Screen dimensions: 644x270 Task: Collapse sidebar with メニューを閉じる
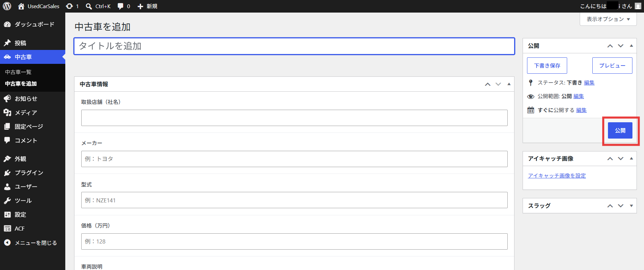(33, 243)
